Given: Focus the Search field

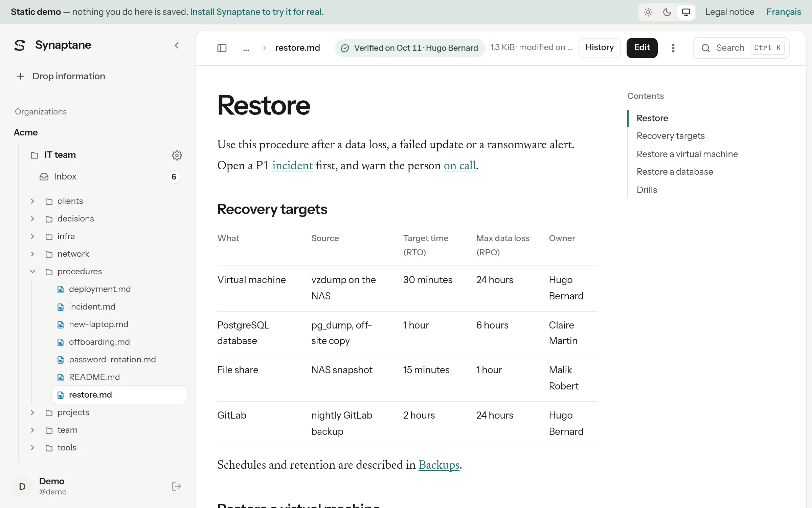Looking at the screenshot, I should tap(741, 48).
